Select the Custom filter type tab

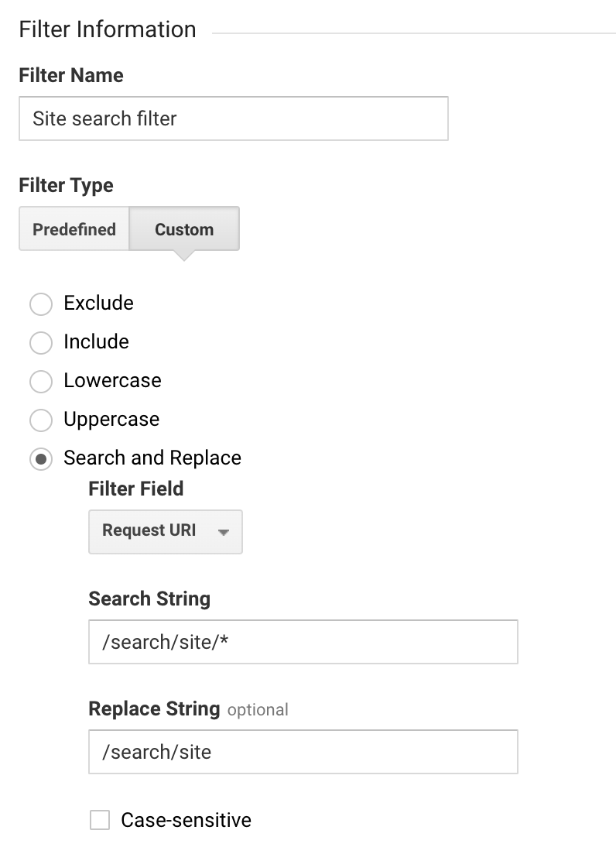click(x=184, y=229)
